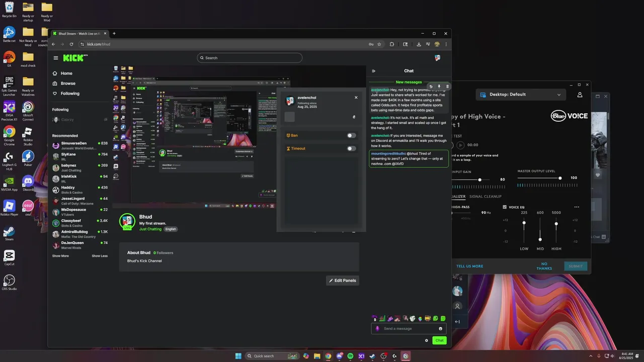The height and width of the screenshot is (362, 644).
Task: Open Chrome extensions puzzle icon
Action: [x=392, y=44]
